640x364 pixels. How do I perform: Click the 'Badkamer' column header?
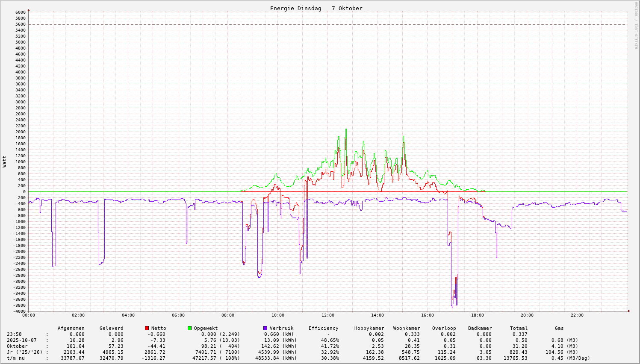tap(480, 328)
